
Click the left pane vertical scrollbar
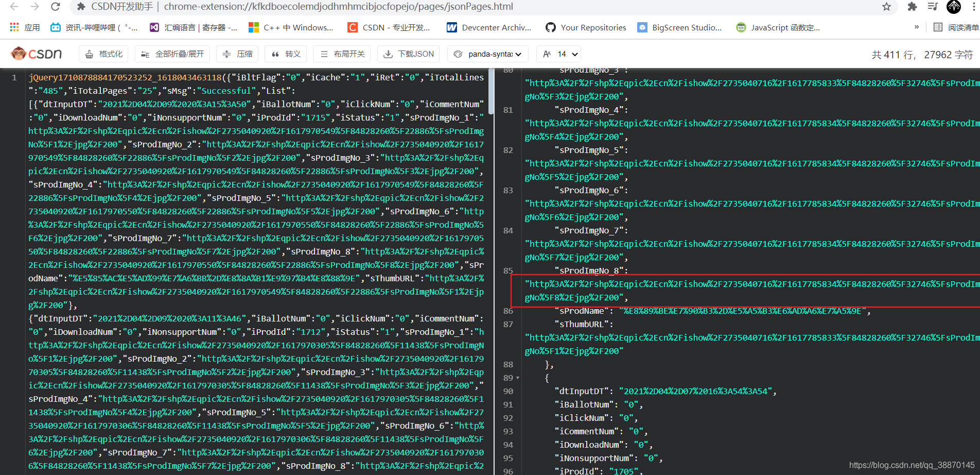point(492,91)
